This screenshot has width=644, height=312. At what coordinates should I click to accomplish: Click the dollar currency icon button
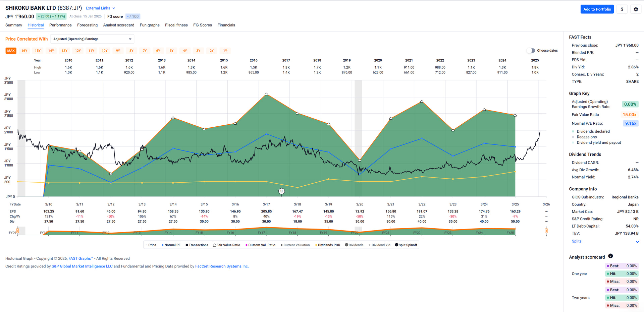(x=622, y=9)
